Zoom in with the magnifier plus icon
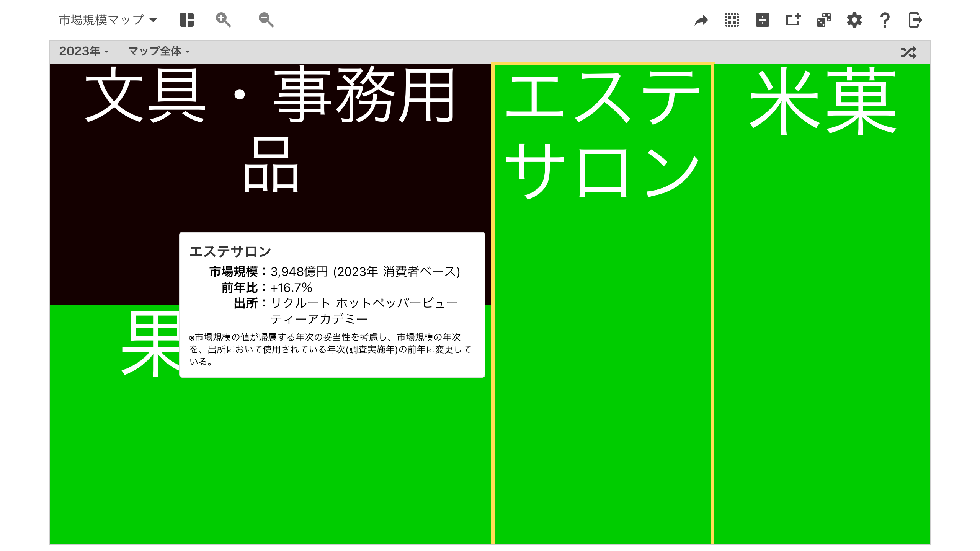Screen dimensions: 980x551 (223, 20)
